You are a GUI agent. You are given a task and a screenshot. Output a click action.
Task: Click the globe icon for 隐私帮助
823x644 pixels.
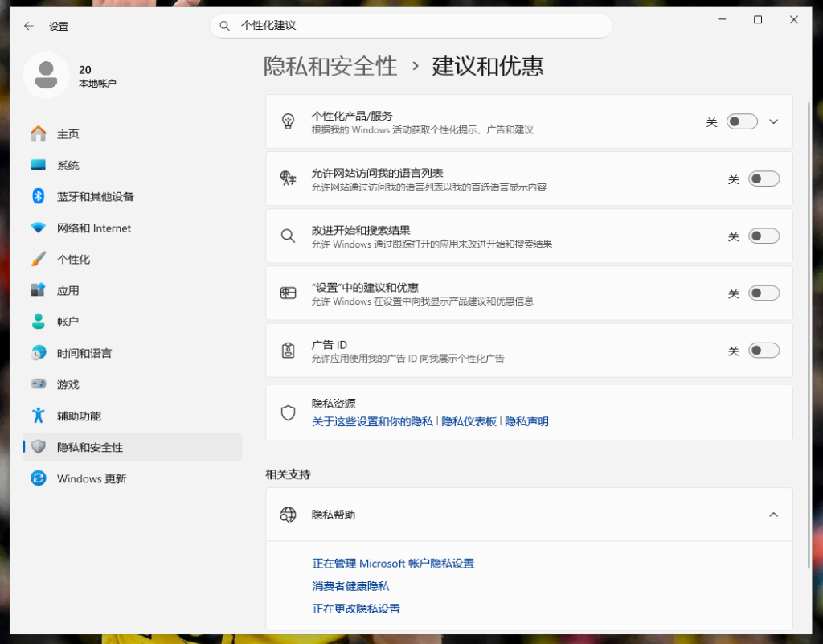pyautogui.click(x=289, y=515)
